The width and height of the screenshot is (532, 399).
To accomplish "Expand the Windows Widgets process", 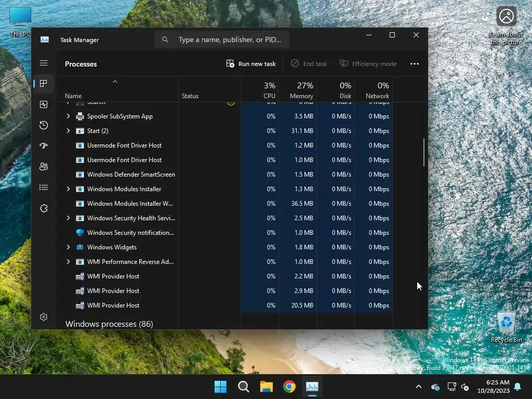I will (x=68, y=247).
